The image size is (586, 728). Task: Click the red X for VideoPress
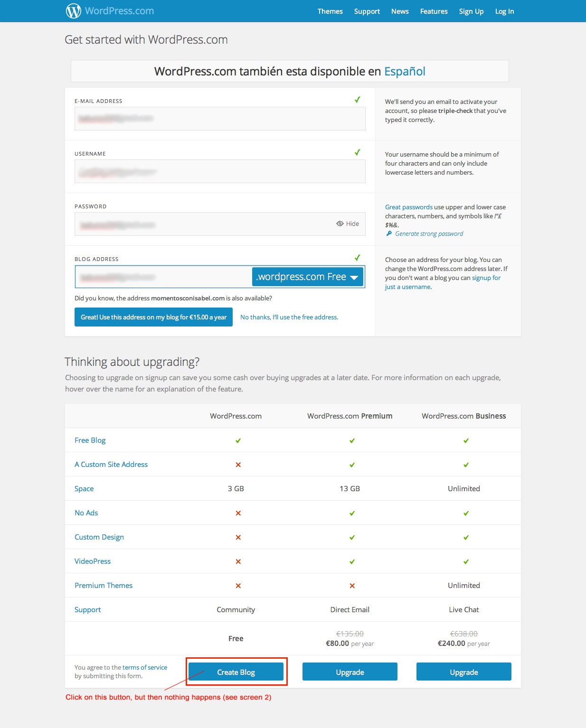point(238,561)
